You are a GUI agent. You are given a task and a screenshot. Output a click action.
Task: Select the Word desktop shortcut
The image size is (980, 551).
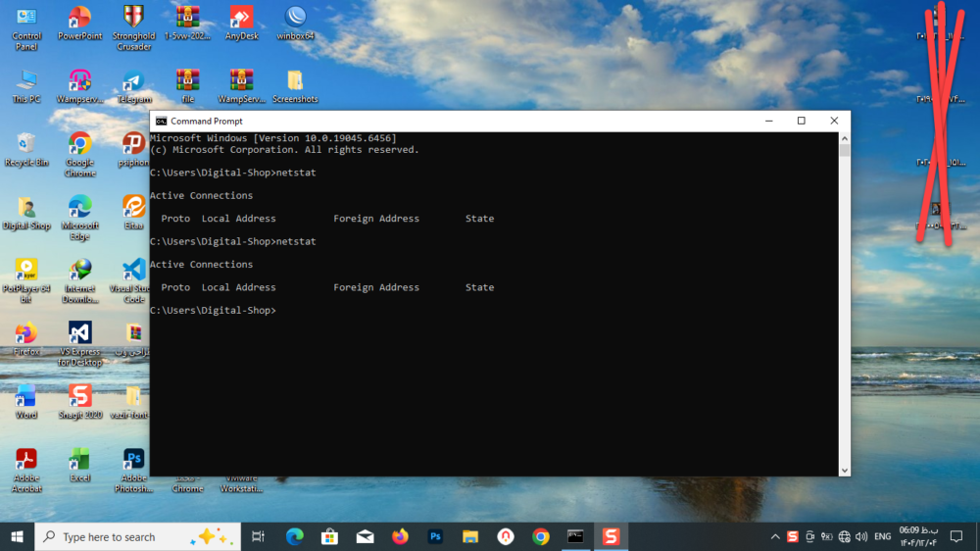click(26, 403)
